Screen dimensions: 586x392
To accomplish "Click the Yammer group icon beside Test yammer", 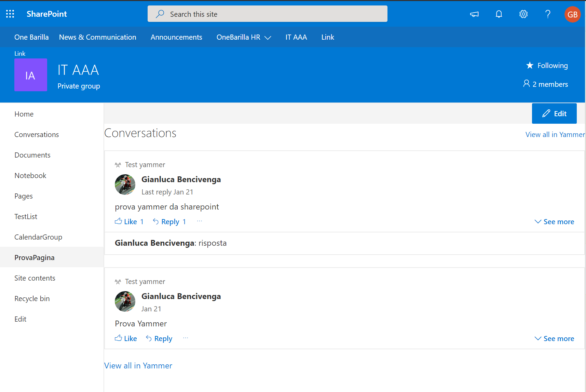I will click(118, 164).
